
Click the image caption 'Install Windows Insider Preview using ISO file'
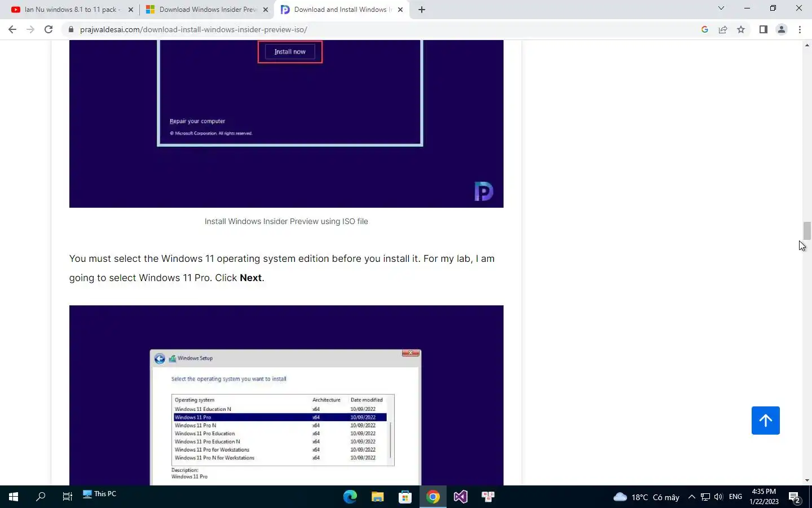[286, 221]
